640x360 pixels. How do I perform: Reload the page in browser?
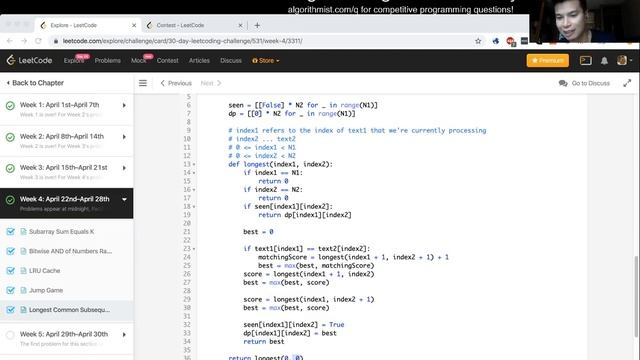click(38, 41)
